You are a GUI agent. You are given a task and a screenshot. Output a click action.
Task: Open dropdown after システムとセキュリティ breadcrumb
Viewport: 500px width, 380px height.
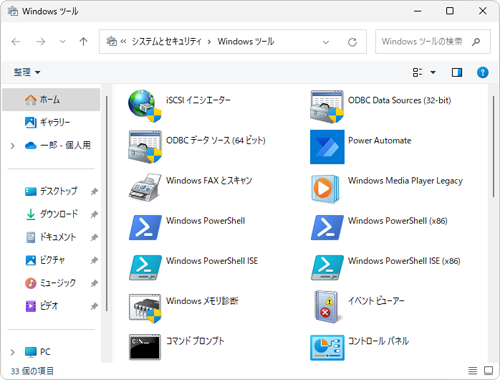pos(209,42)
